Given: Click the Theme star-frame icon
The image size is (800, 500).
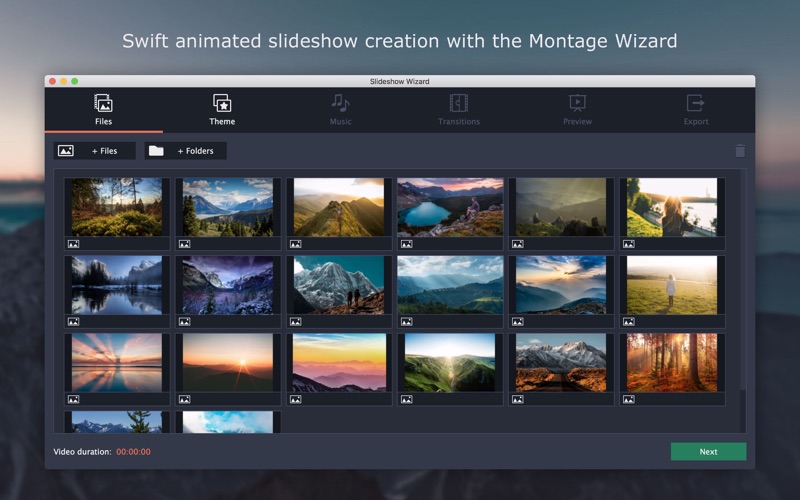Looking at the screenshot, I should tap(222, 103).
